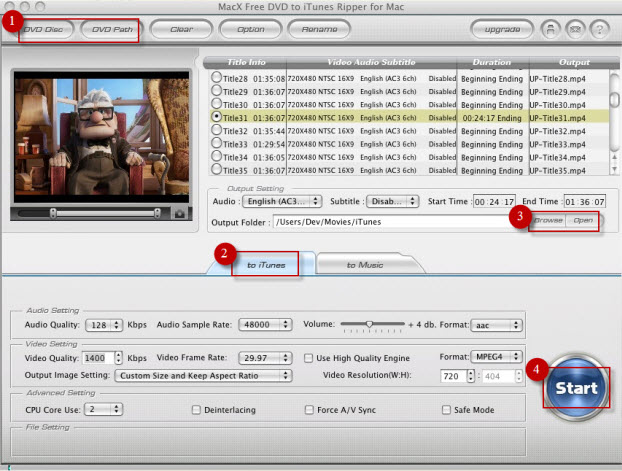Click the upgrade button
The width and height of the screenshot is (622, 471).
[x=502, y=29]
